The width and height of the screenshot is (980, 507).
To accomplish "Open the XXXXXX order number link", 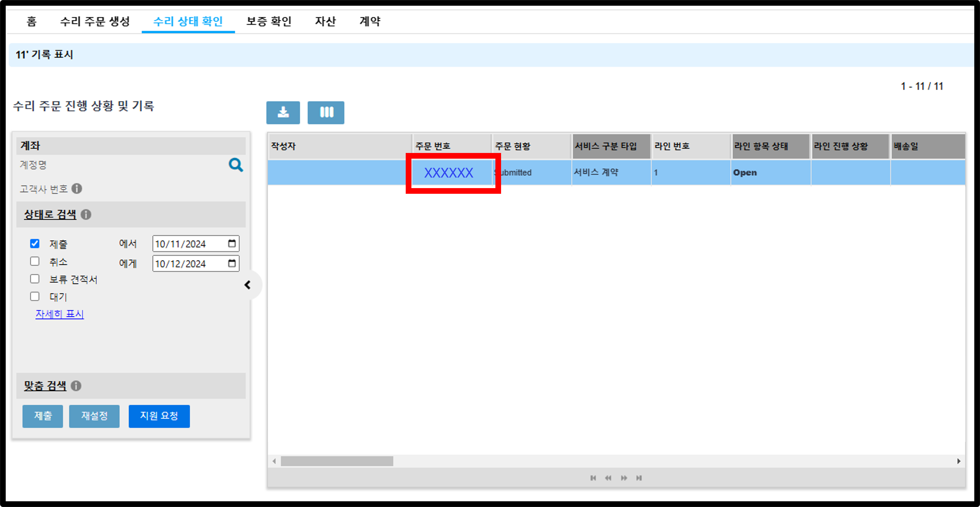I will 448,173.
